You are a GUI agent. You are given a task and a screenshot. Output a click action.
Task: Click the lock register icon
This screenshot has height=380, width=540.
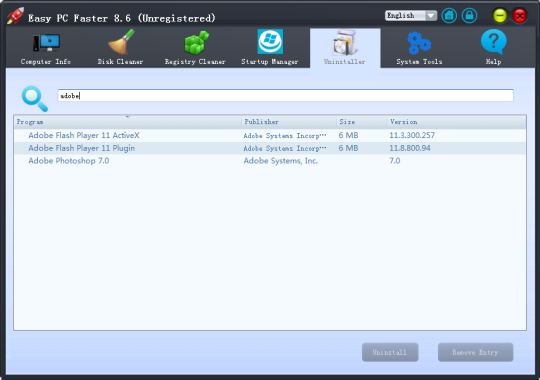tap(469, 16)
